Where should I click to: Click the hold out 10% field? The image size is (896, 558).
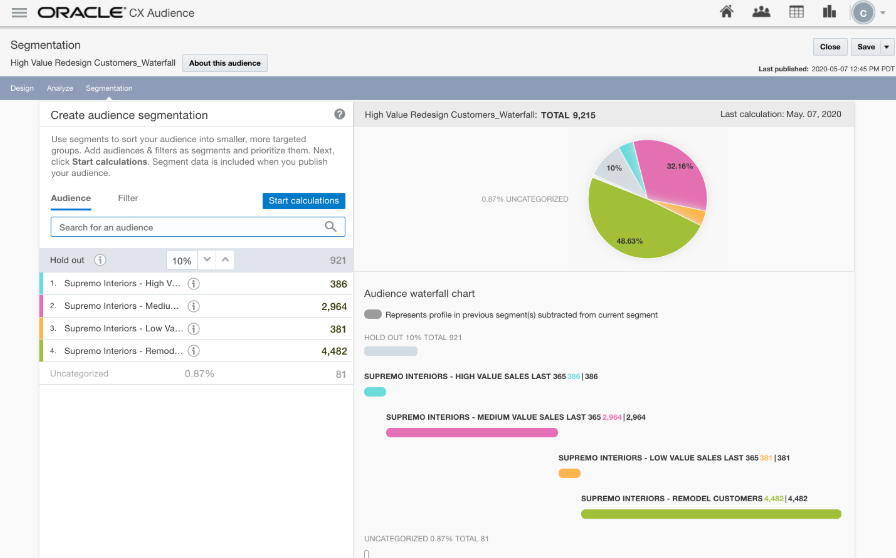tap(182, 261)
